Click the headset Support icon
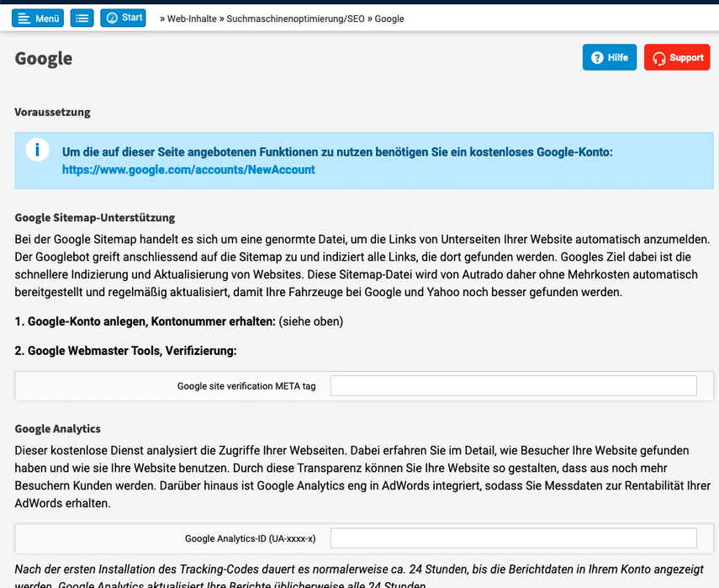The image size is (719, 588). click(660, 57)
